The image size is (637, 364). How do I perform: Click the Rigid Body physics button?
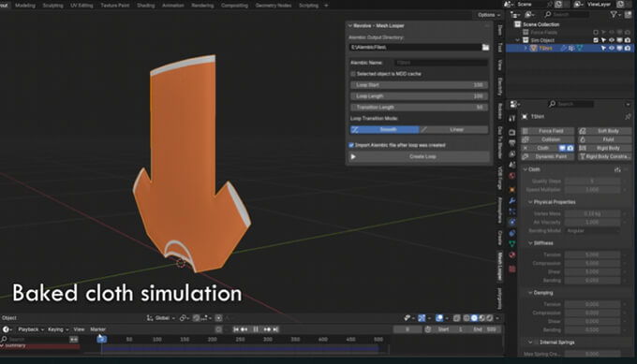coord(605,148)
